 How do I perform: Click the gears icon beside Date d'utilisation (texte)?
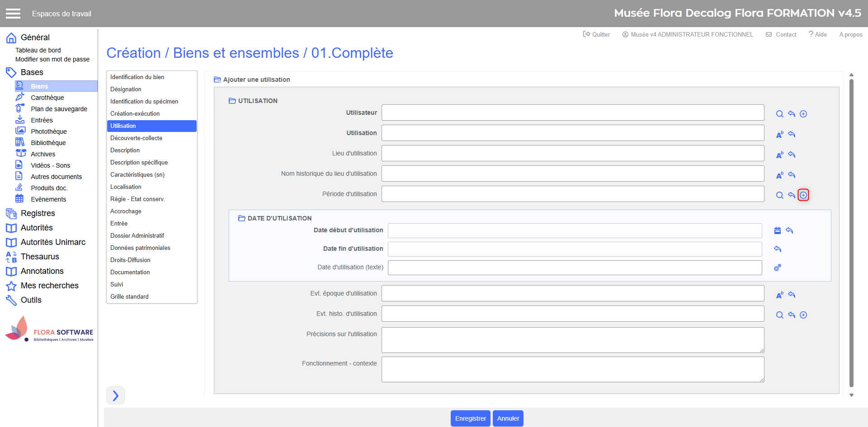pos(777,267)
